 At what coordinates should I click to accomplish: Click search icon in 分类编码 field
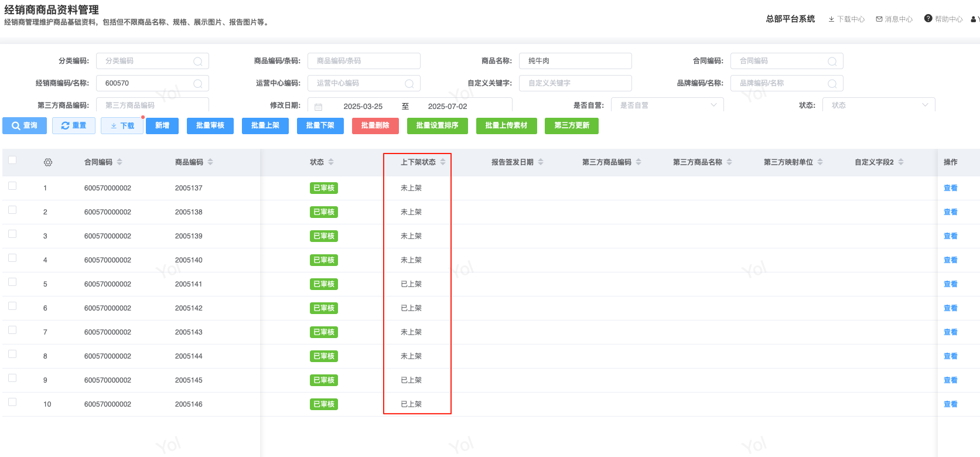[x=198, y=62]
